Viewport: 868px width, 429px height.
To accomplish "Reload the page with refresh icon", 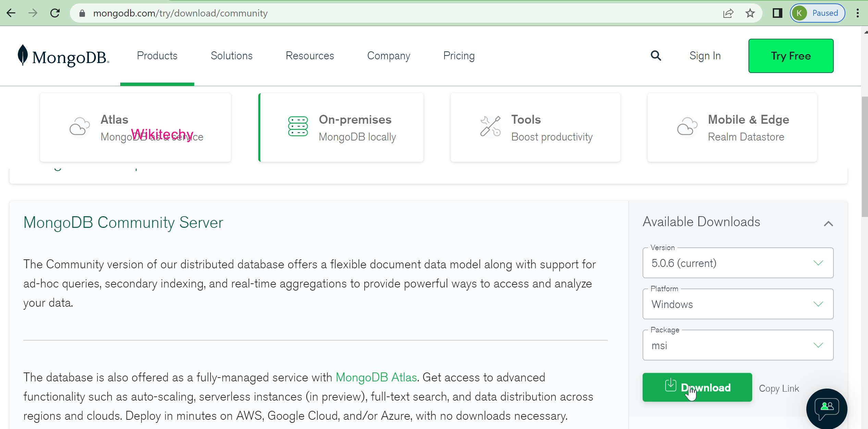I will click(x=55, y=13).
